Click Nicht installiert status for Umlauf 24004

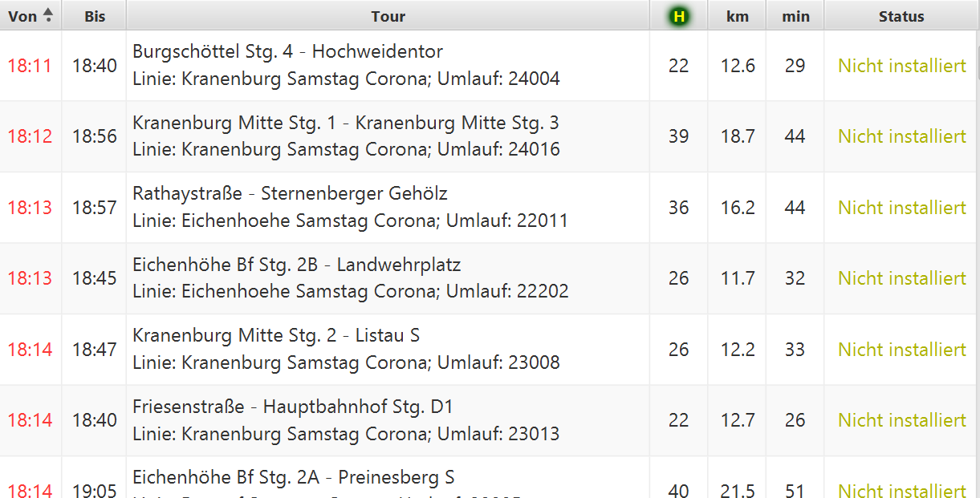[x=902, y=66]
